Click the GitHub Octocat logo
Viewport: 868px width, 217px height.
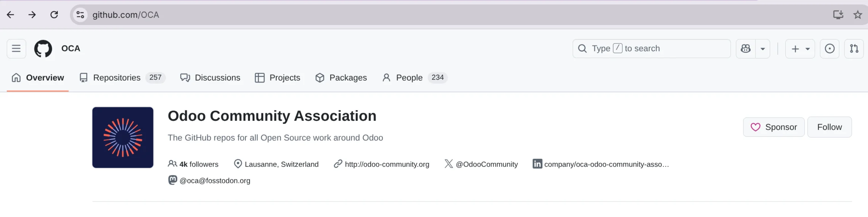coord(43,49)
